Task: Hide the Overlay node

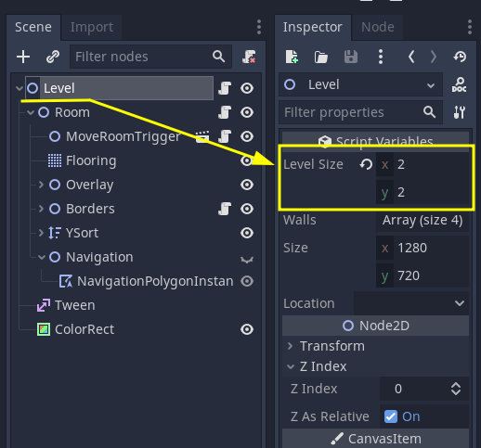Action: coord(247,185)
